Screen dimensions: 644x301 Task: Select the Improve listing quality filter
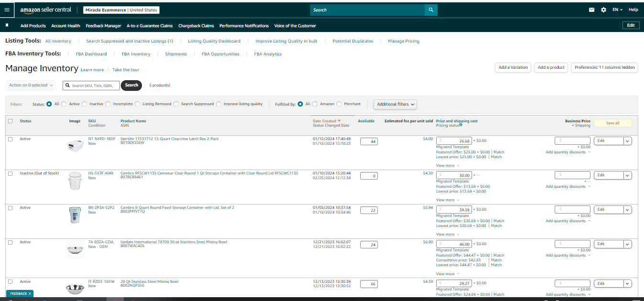pyautogui.click(x=219, y=104)
